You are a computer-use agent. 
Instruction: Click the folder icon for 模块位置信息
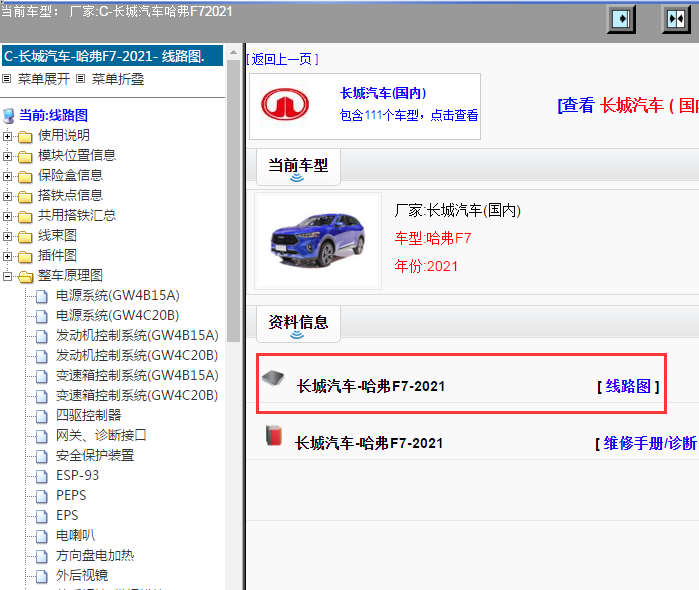click(x=25, y=156)
